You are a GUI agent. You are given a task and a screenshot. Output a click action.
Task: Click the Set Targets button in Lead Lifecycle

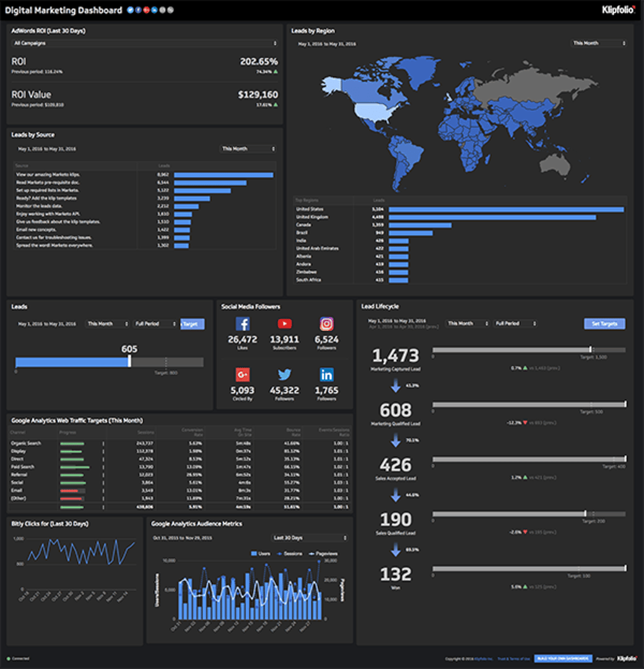pyautogui.click(x=604, y=323)
